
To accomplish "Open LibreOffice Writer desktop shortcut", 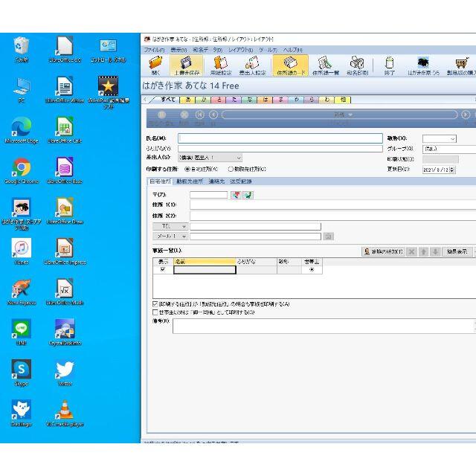I will click(65, 89).
